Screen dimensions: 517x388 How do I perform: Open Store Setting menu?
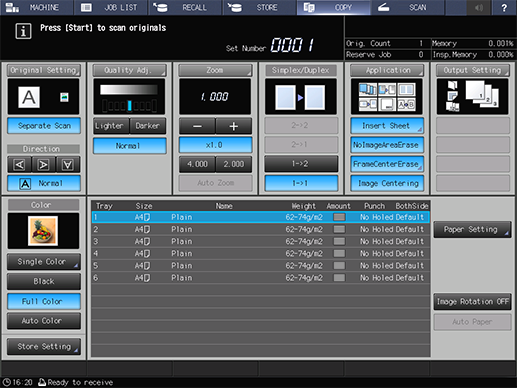tap(44, 347)
